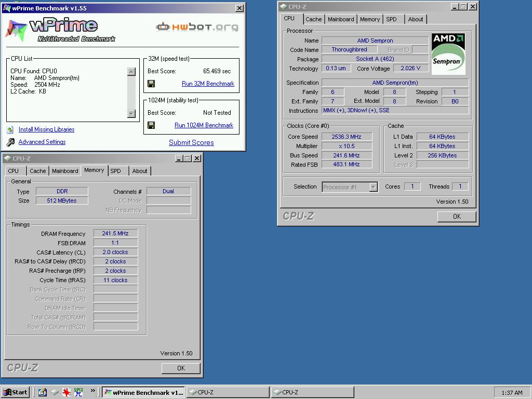This screenshot has width=532, height=399.
Task: Open the red splat quick launch icon
Action: click(x=66, y=392)
